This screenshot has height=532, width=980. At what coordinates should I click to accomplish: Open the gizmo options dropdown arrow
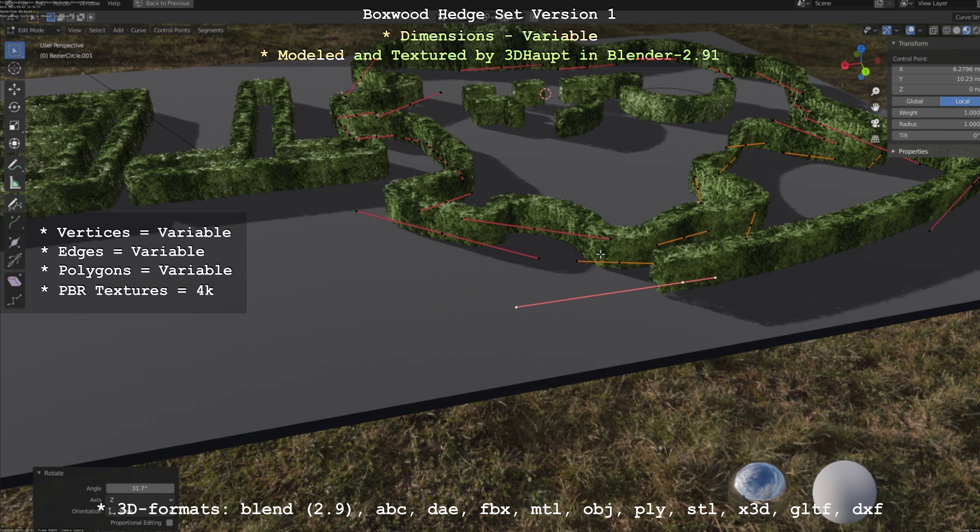tap(897, 30)
